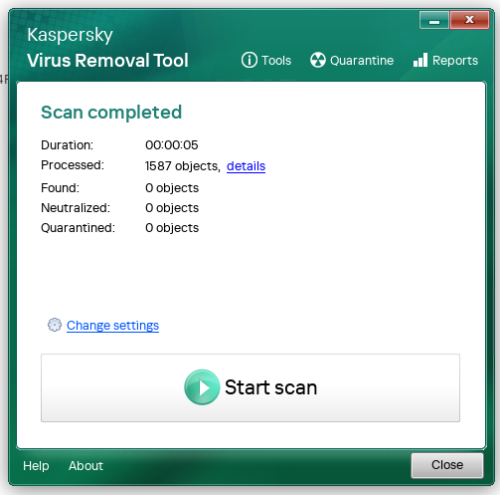Image resolution: width=500 pixels, height=495 pixels.
Task: Close the window with red X
Action: pos(469,20)
